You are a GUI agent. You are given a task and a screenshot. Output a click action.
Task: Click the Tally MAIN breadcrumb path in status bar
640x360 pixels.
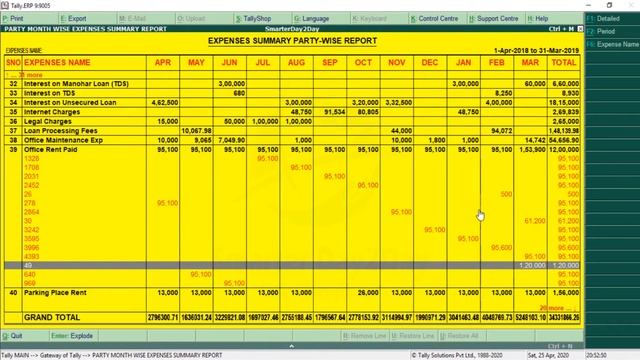(112, 356)
